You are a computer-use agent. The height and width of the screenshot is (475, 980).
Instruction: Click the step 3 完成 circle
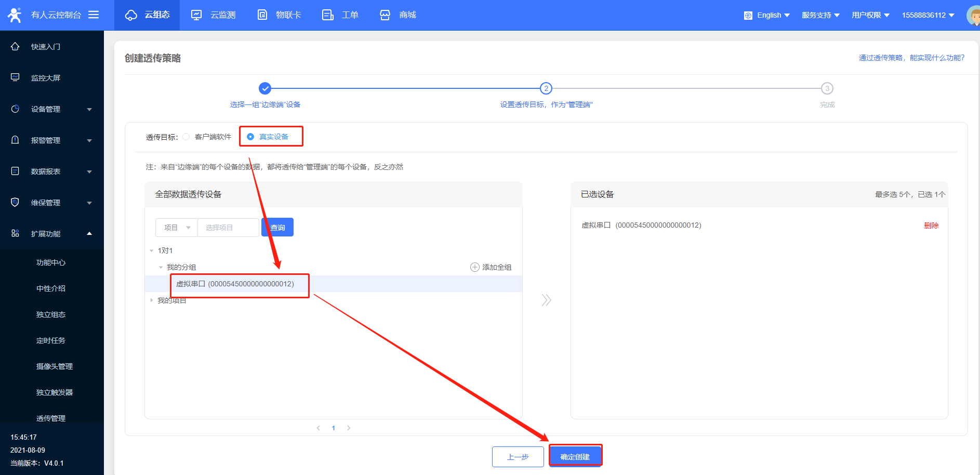coord(827,88)
